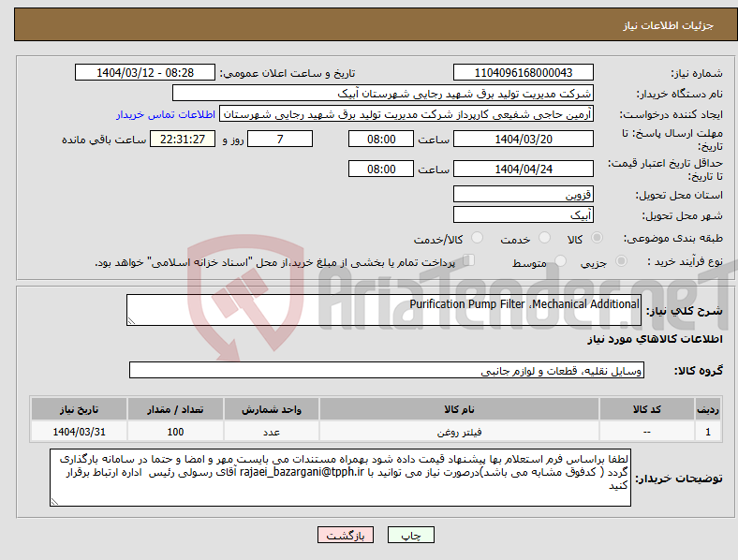Screen dimensions: 738x560
Task: Click the quantity cell 100
Action: pos(175,432)
